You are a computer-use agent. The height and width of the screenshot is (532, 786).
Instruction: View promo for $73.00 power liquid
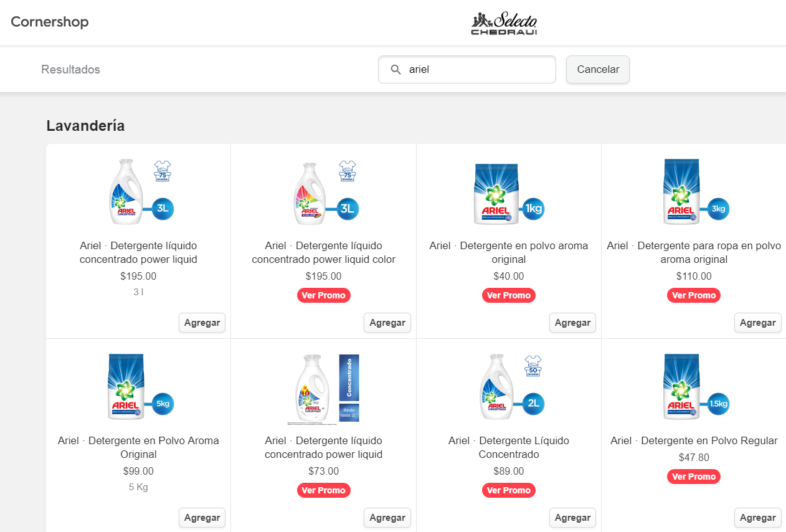click(x=323, y=490)
